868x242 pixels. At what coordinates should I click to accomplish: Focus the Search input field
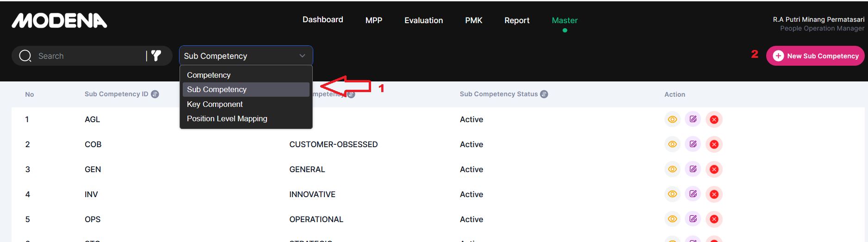[x=88, y=56]
